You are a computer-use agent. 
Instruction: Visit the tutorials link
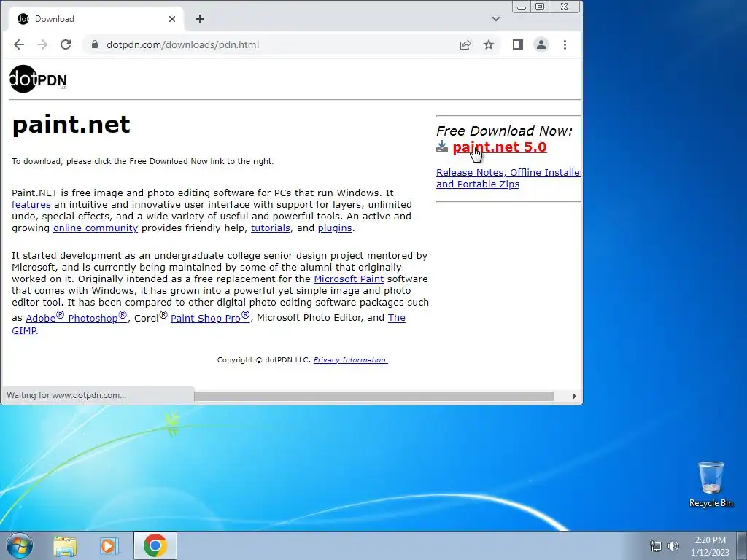coord(270,227)
